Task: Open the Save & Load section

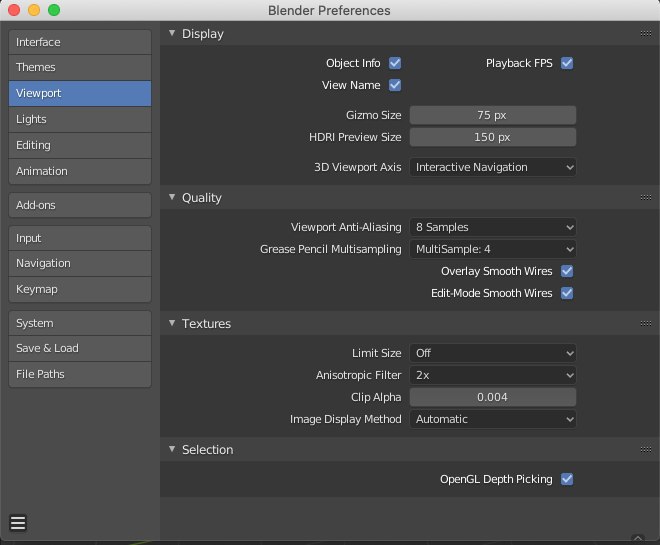Action: pyautogui.click(x=80, y=348)
